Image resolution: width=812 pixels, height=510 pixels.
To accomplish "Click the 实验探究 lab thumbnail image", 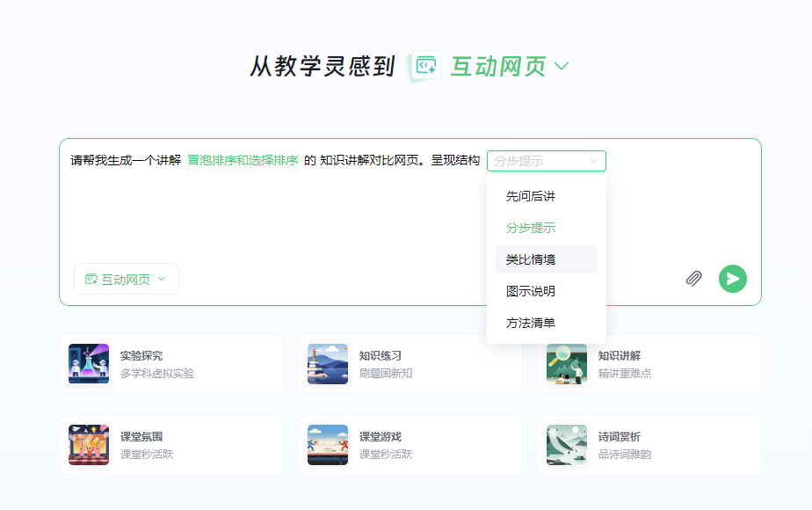I will (x=89, y=364).
